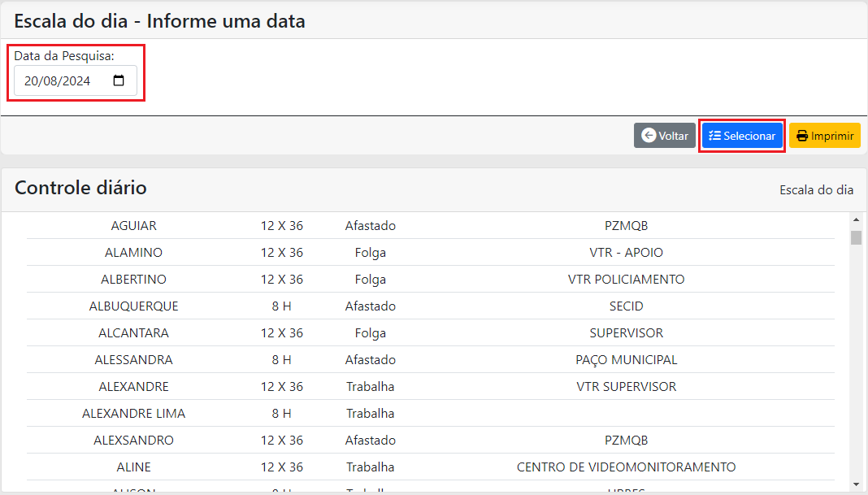This screenshot has width=868, height=495.
Task: Click the SUPERVISOR cell for ALCANTARA
Action: 626,332
